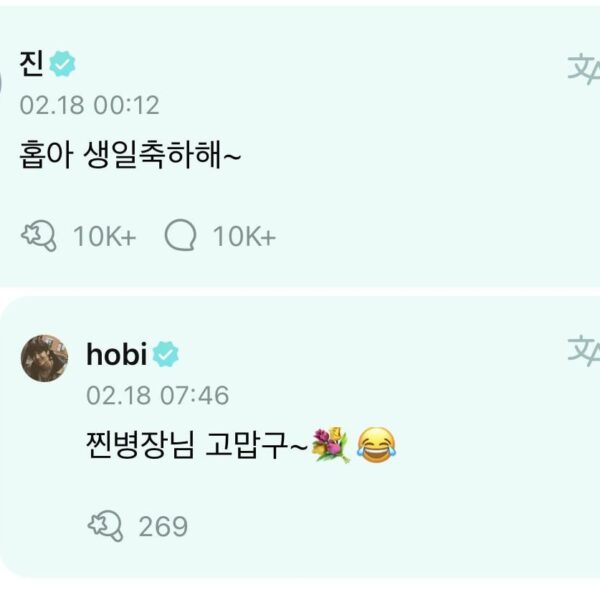The image size is (600, 600).
Task: Translate 진's post with the translate icon
Action: [583, 68]
